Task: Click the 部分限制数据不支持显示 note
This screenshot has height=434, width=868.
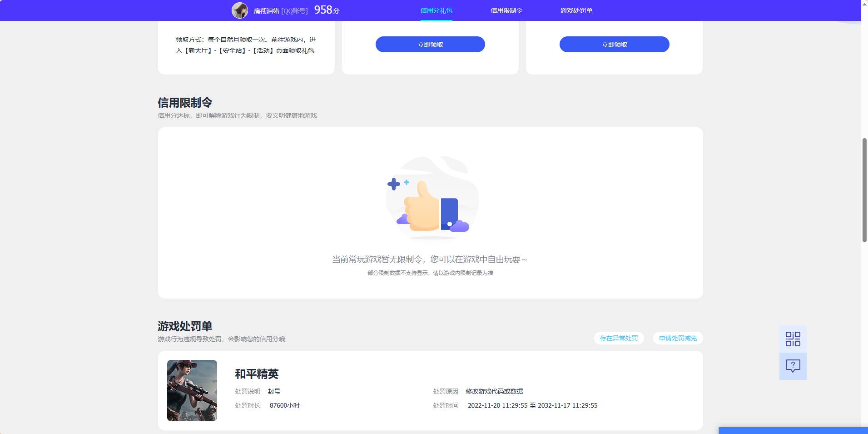Action: point(430,273)
